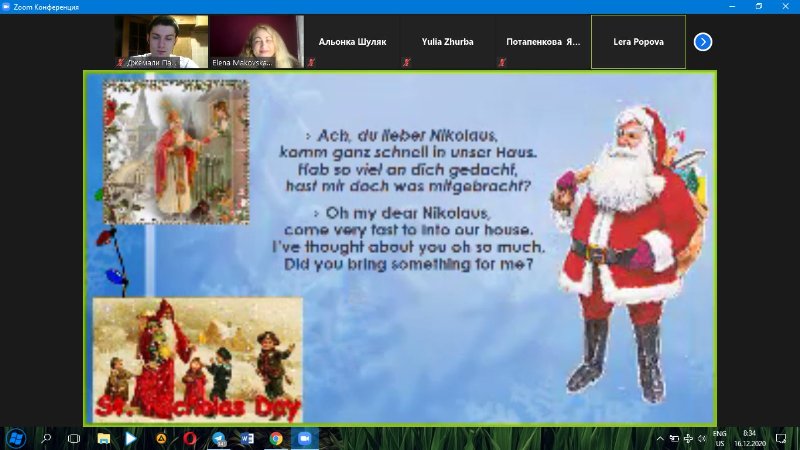Click text 'I've thought about you oh so much'
The image size is (800, 450).
[x=408, y=247]
